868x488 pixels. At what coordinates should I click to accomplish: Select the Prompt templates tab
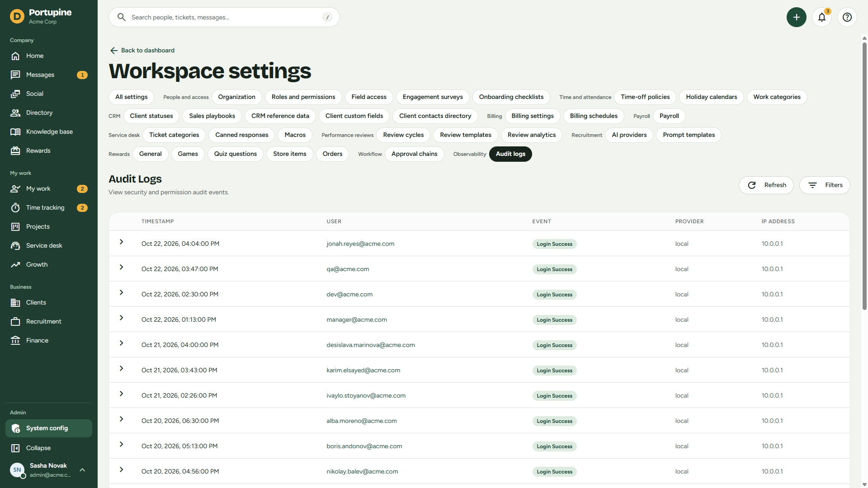(689, 135)
